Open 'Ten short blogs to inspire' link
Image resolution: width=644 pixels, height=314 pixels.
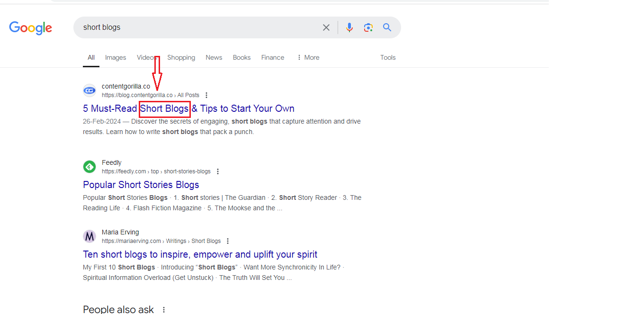click(x=200, y=254)
